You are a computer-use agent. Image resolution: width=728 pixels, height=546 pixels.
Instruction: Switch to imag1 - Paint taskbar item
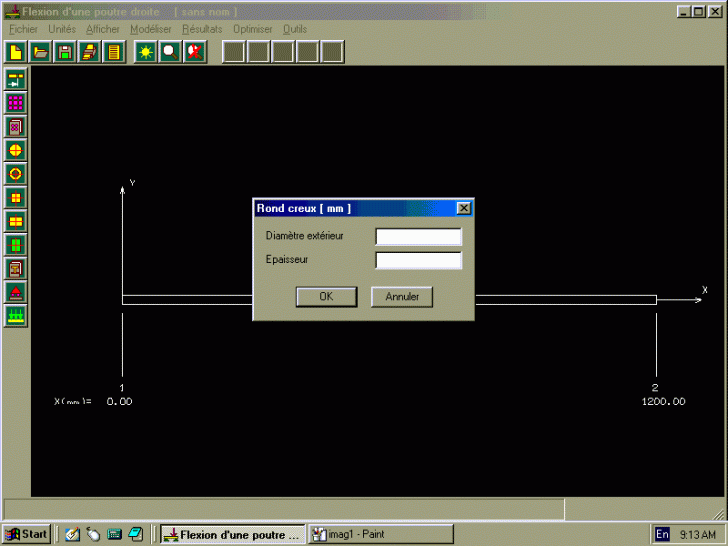pos(381,534)
